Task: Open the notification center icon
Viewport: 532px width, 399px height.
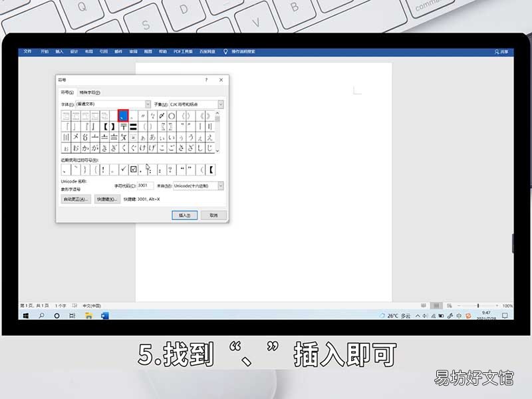Action: (x=505, y=315)
